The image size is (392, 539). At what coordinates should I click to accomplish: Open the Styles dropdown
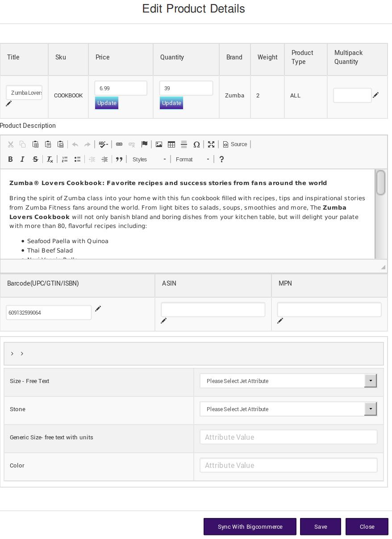click(x=149, y=160)
